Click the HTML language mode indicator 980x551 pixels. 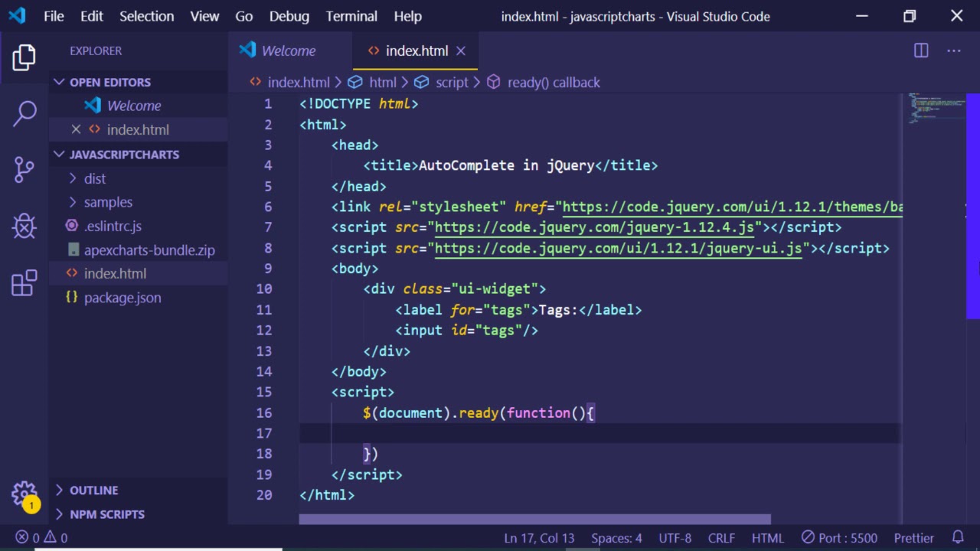[767, 538]
